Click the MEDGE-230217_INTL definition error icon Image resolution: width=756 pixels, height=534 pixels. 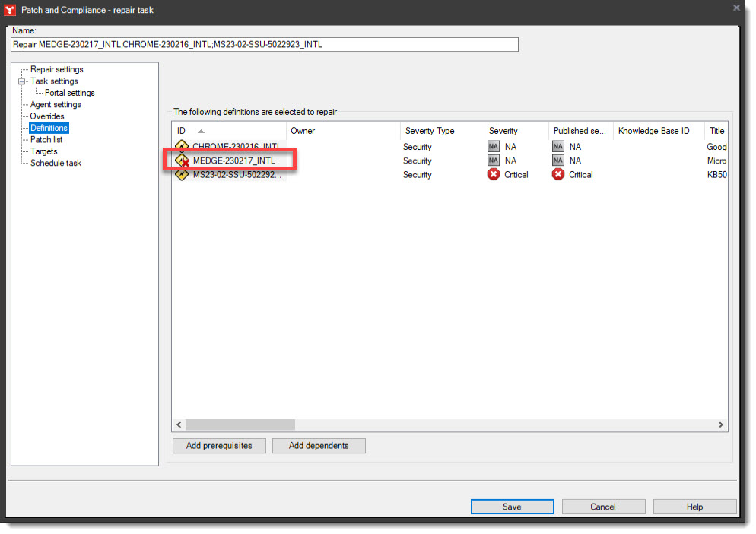(x=182, y=161)
